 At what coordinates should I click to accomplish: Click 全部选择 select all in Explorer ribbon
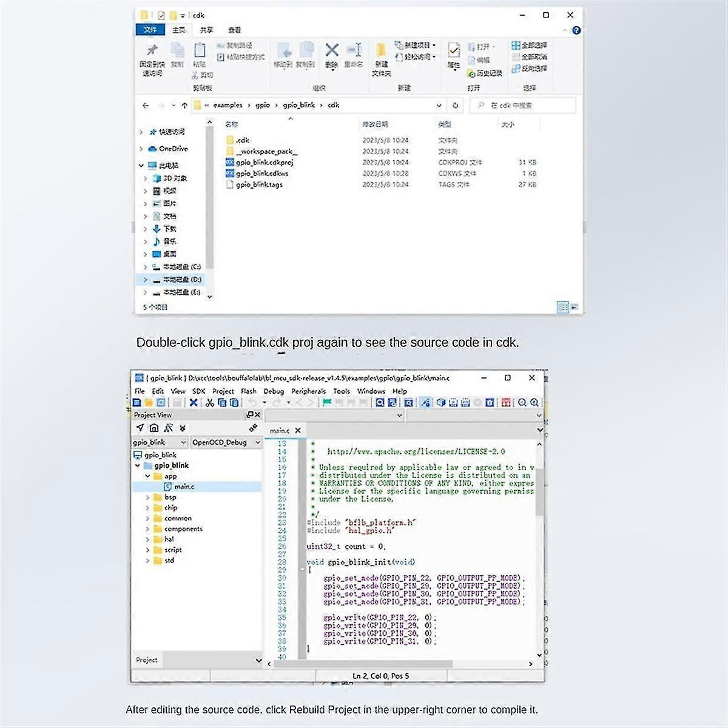(529, 45)
